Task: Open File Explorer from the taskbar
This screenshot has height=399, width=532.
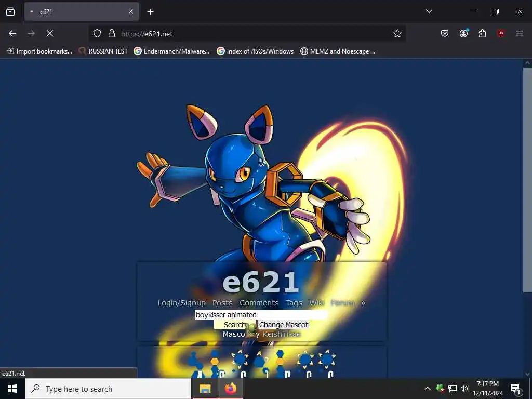Action: pos(205,389)
